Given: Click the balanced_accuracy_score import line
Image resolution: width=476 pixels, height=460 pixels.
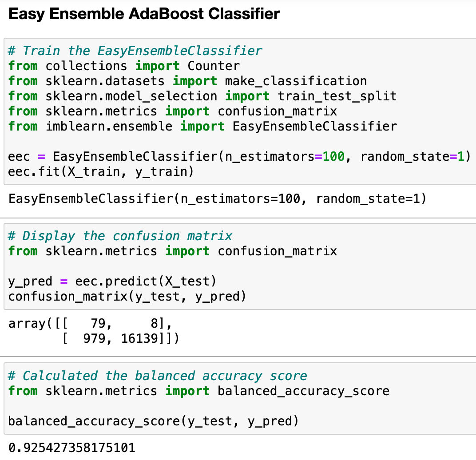Looking at the screenshot, I should click(198, 391).
